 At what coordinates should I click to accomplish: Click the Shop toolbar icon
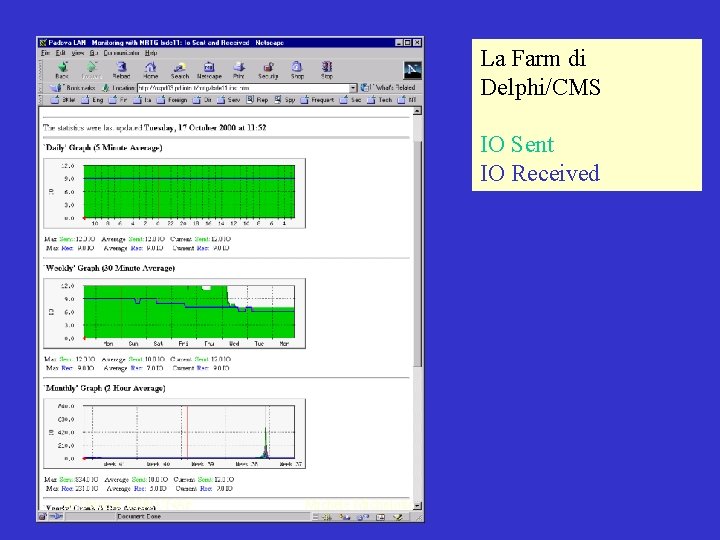(297, 70)
